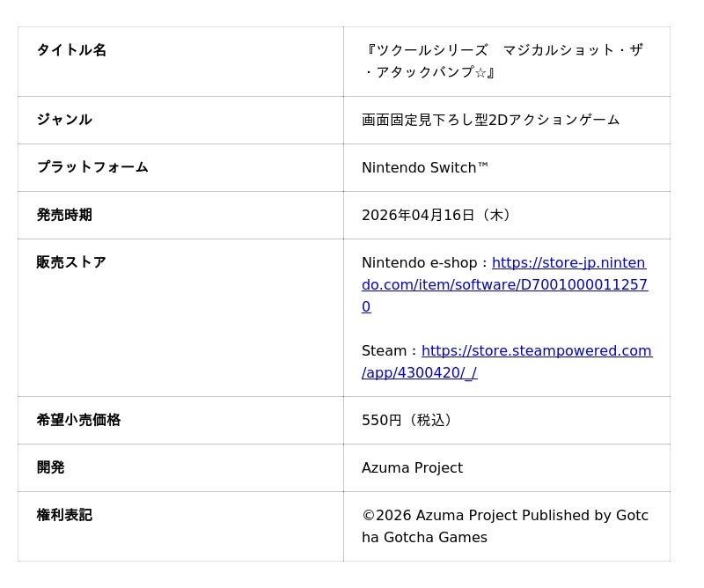Click the Azuma Project developer name
Image resolution: width=704 pixels, height=588 pixels.
[412, 467]
